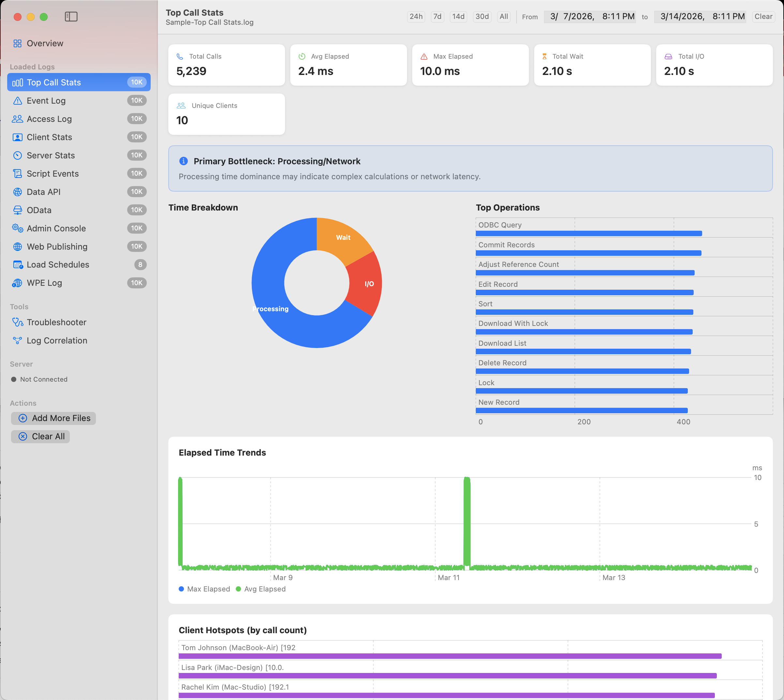Launch the Troubleshooter stethoscope icon
The width and height of the screenshot is (784, 700).
pyautogui.click(x=17, y=322)
